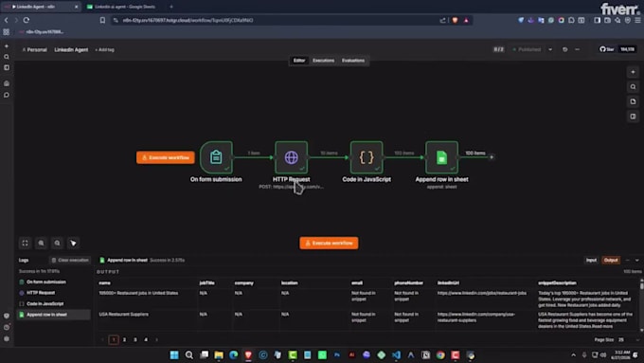This screenshot has width=644, height=363.
Task: Select the tidy up pointer tool in canvas controls
Action: click(x=73, y=243)
